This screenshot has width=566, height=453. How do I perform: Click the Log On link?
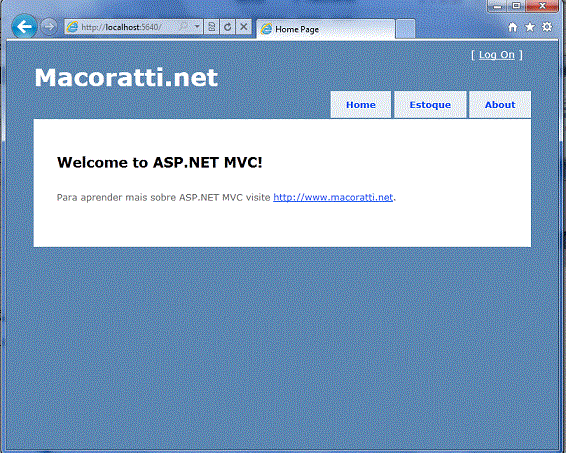[x=497, y=55]
